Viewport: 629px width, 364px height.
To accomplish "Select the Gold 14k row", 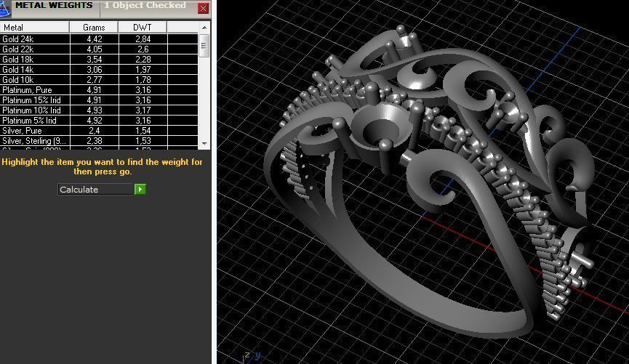I will [99, 69].
